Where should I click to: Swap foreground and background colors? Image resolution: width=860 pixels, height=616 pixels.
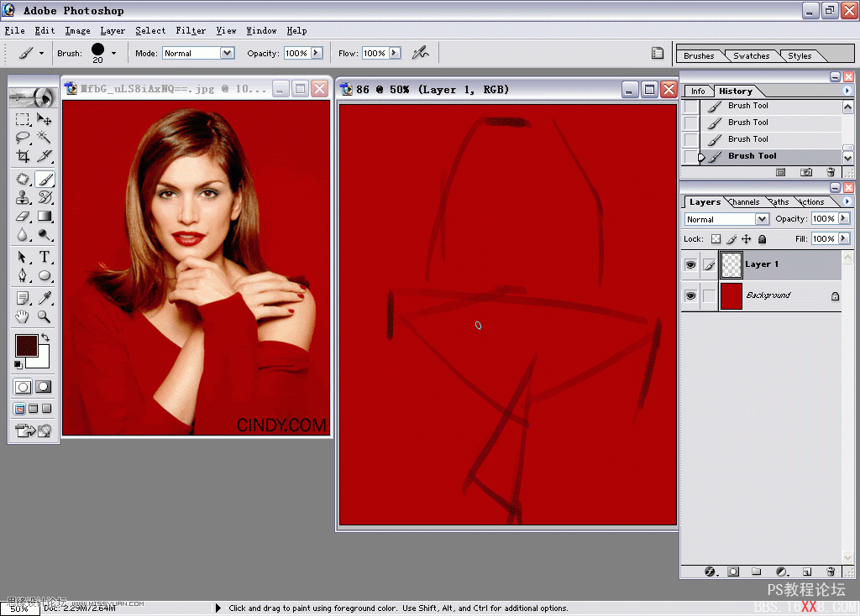click(45, 337)
